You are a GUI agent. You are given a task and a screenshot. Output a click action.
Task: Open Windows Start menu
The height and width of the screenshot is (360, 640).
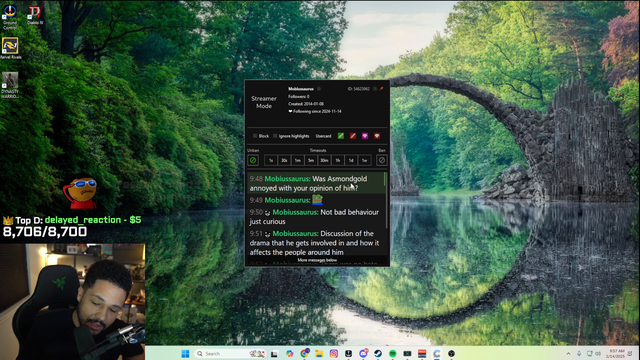(185, 353)
